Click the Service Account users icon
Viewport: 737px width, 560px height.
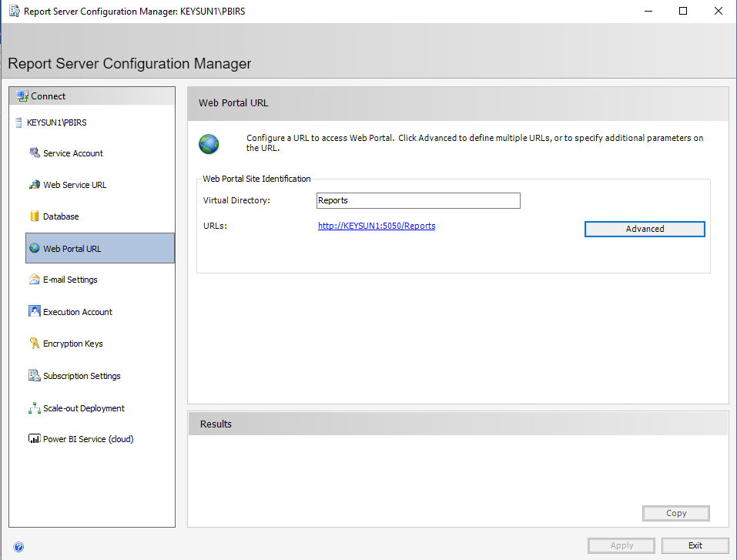(x=34, y=153)
